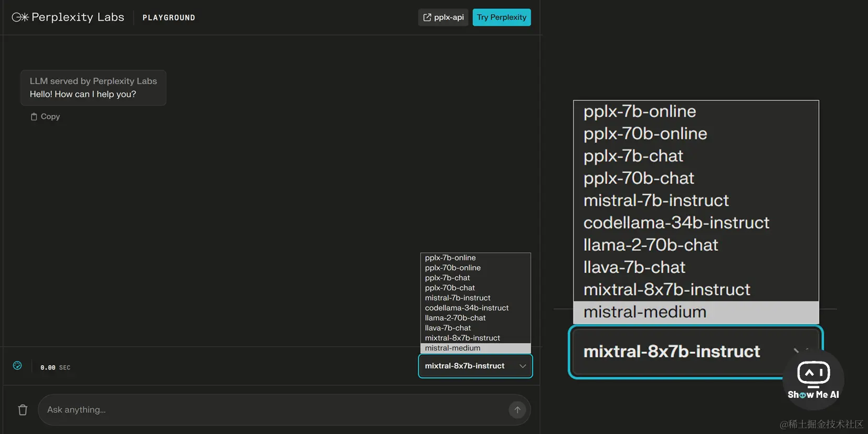Screen dimensions: 868x434
Task: Pick mistral-7b-instruct in small model list
Action: pyautogui.click(x=475, y=298)
